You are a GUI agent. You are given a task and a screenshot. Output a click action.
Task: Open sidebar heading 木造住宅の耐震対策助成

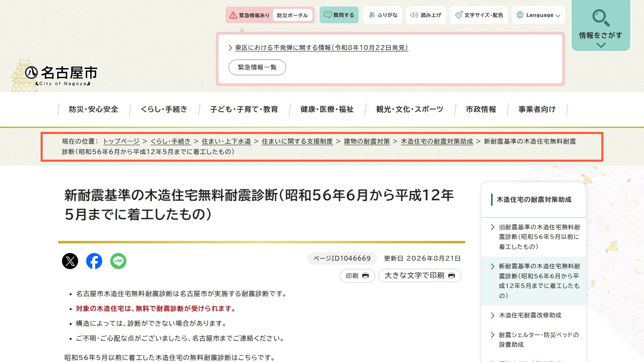534,200
